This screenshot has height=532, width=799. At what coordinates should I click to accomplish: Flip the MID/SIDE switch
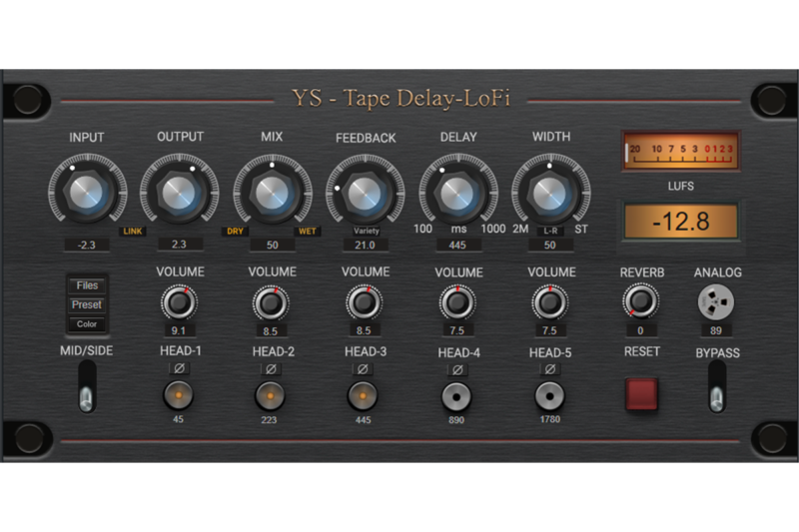click(88, 387)
